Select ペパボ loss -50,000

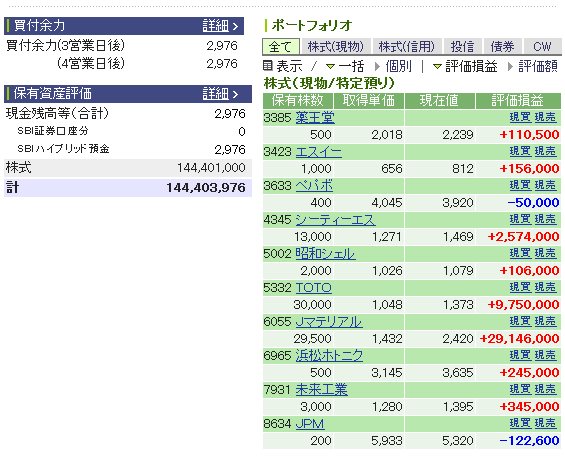tap(533, 203)
